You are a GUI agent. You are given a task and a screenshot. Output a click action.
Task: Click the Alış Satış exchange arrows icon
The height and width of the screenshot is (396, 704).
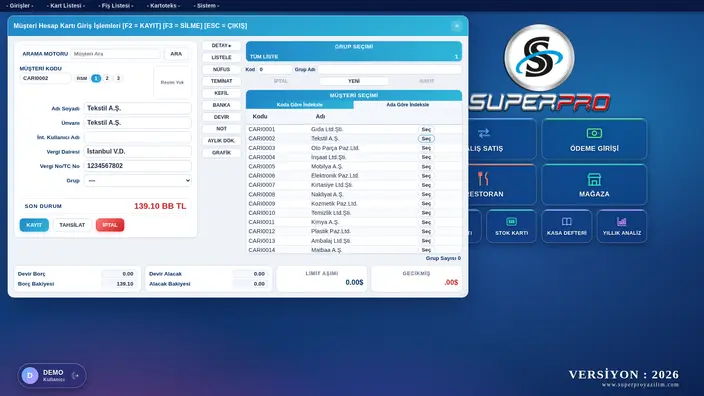pos(484,133)
